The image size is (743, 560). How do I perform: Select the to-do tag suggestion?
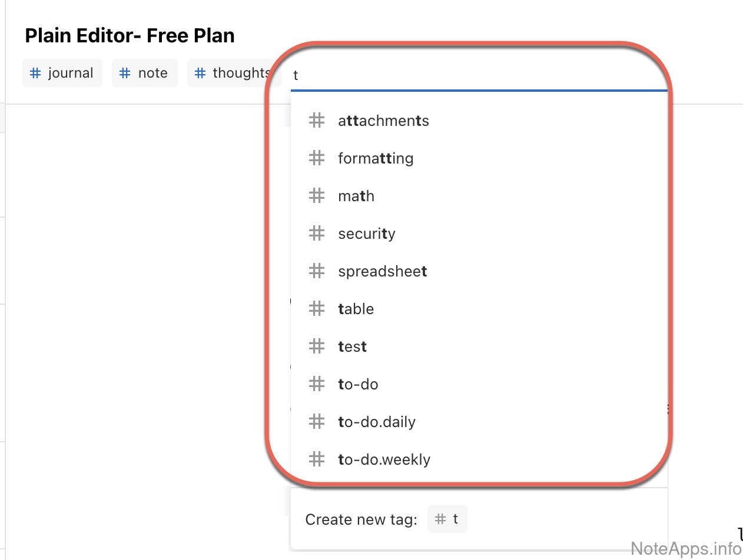pyautogui.click(x=358, y=384)
